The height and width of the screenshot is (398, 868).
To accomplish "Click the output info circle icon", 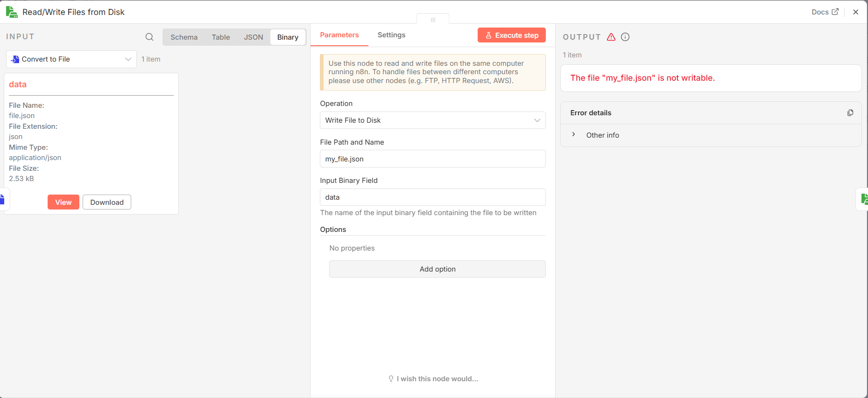I will (x=625, y=37).
